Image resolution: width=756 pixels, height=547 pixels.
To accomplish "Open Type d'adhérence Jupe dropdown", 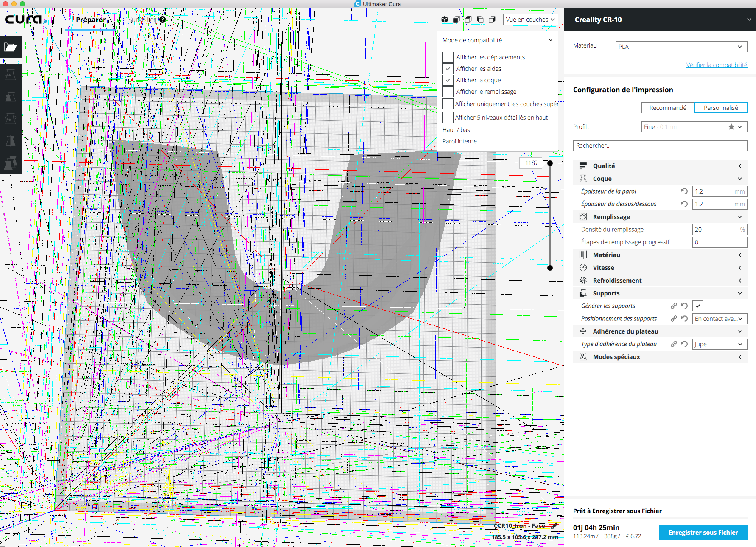I will click(720, 344).
